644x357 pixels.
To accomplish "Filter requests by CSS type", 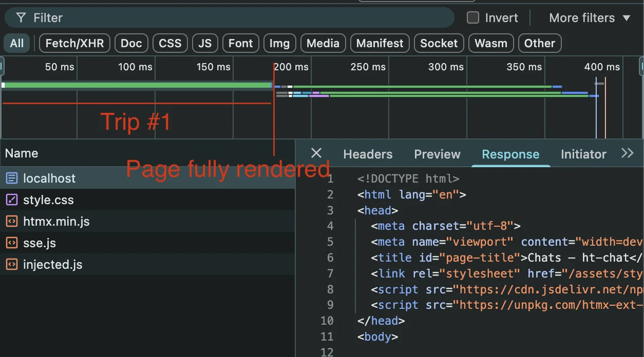I will (170, 44).
